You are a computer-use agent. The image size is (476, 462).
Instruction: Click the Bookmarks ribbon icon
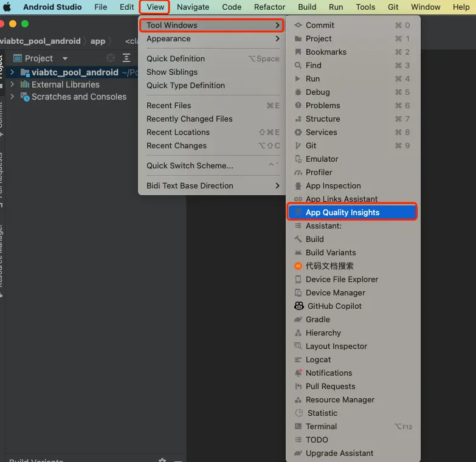click(x=298, y=52)
